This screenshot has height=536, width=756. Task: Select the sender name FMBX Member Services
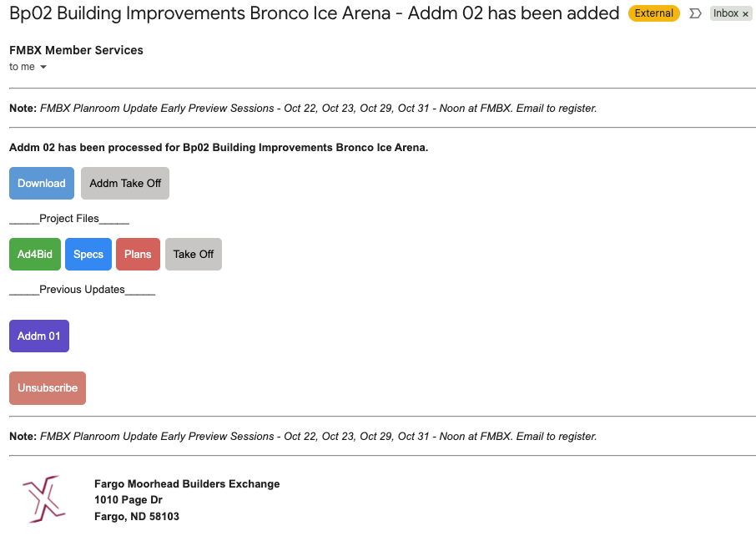(x=76, y=50)
